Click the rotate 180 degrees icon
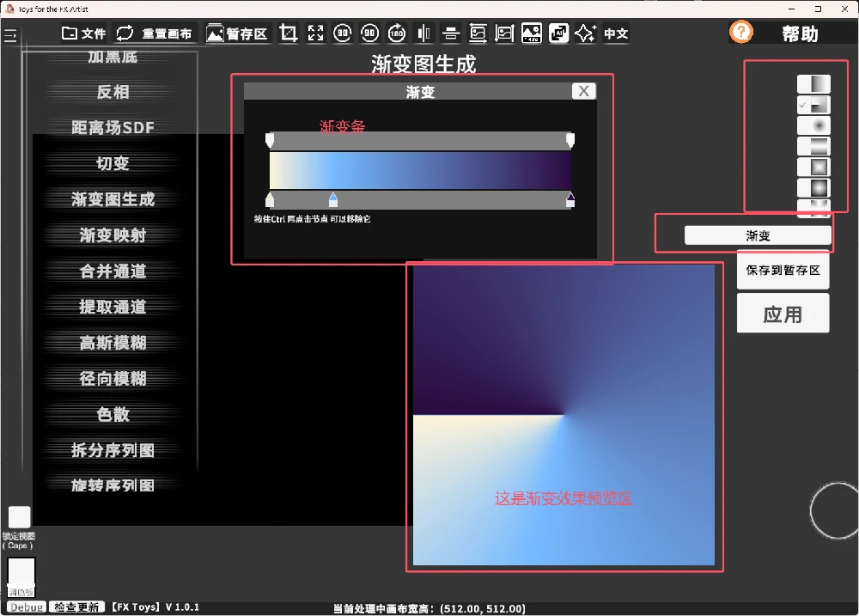The image size is (859, 616). 397,34
